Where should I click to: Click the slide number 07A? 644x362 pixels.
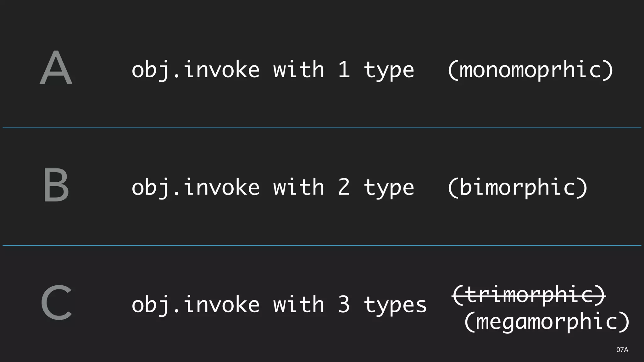622,350
